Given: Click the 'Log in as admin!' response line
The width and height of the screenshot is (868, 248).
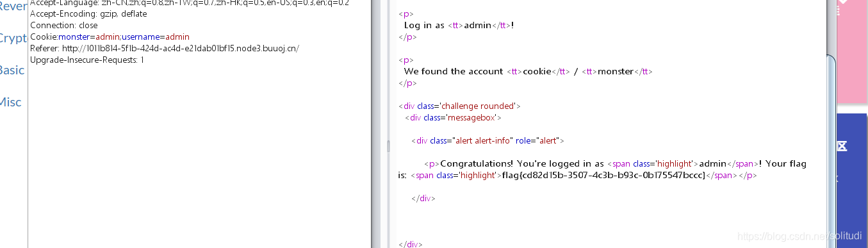Looking at the screenshot, I should 459,25.
